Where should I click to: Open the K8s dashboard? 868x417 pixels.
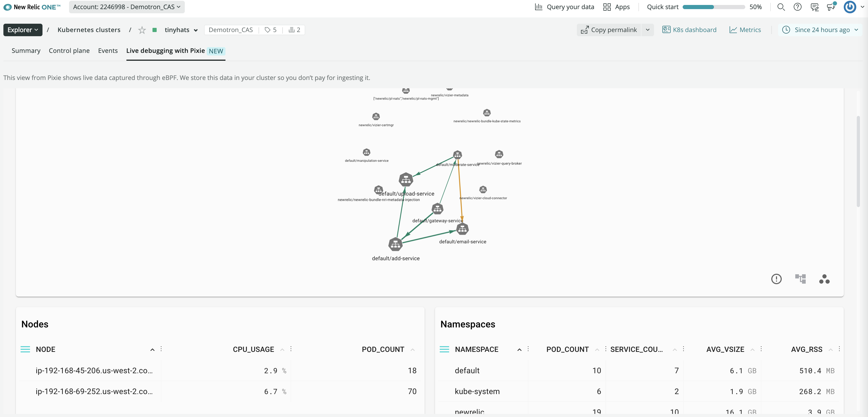click(689, 30)
